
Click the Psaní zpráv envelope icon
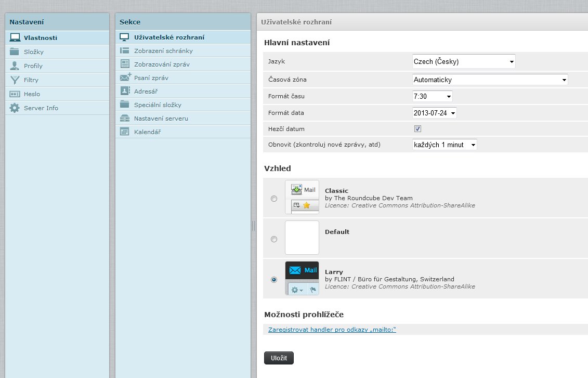(x=125, y=77)
